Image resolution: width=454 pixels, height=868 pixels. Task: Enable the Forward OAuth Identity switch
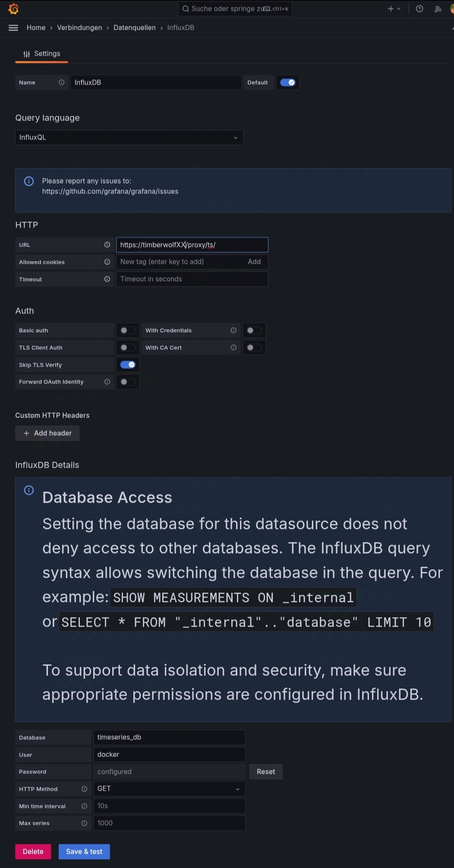(128, 382)
